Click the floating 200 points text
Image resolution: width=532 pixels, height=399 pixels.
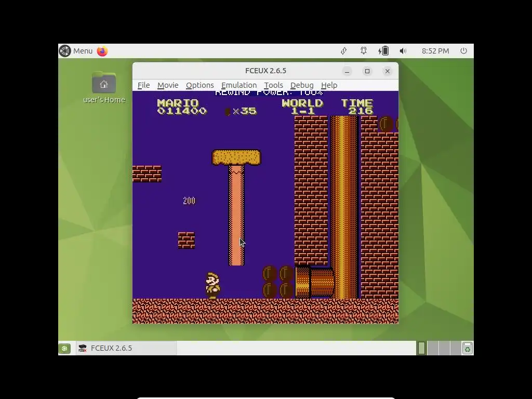pos(189,201)
